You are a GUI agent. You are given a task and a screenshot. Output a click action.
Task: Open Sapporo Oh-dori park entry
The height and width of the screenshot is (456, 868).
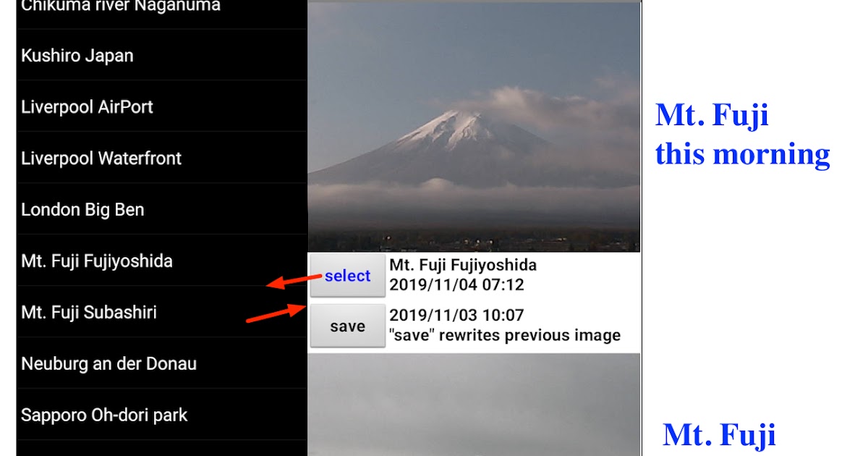pos(161,415)
